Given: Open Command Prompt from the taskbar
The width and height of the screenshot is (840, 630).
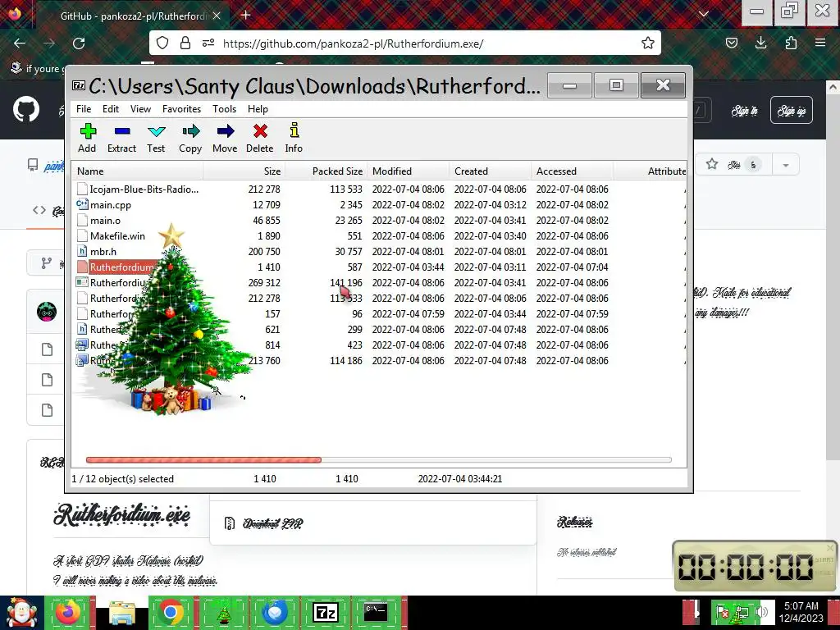Looking at the screenshot, I should click(x=376, y=613).
